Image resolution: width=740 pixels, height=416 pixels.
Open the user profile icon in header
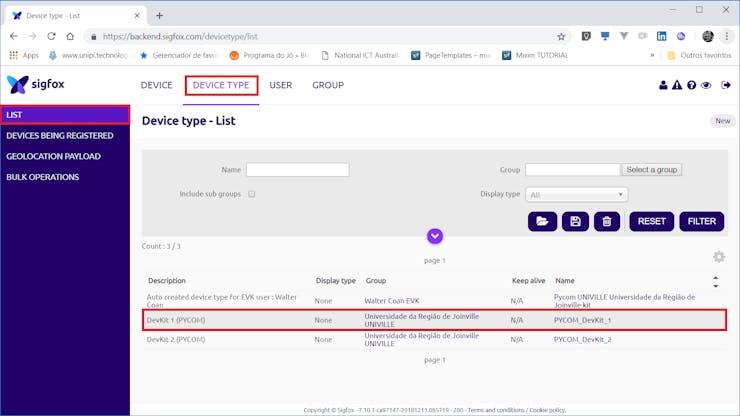[x=663, y=85]
